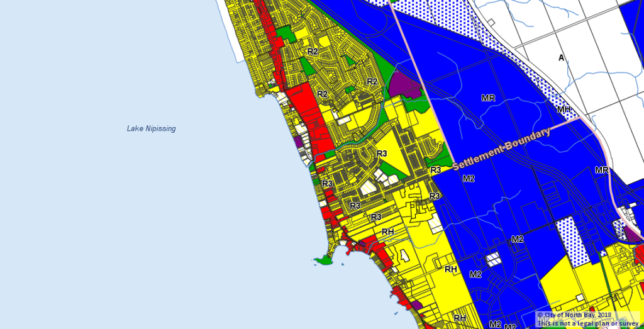Click the small white hatched parcel in blue zone
644x329 pixels.
(492, 259)
